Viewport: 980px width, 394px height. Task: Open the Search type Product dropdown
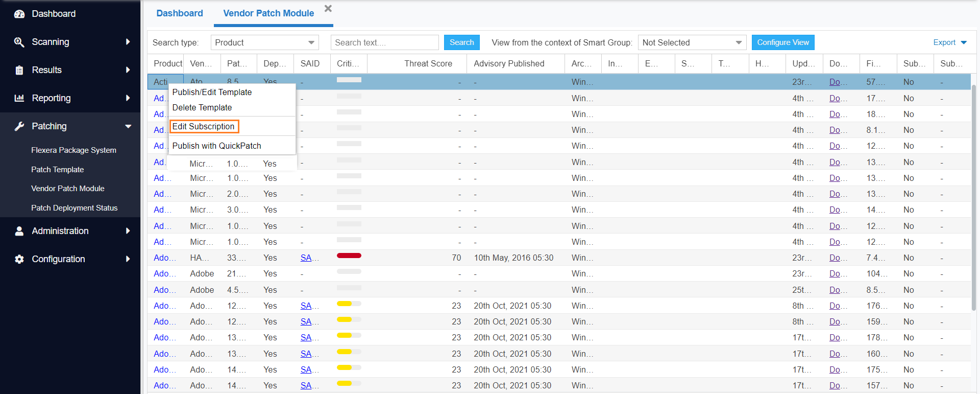[x=265, y=42]
